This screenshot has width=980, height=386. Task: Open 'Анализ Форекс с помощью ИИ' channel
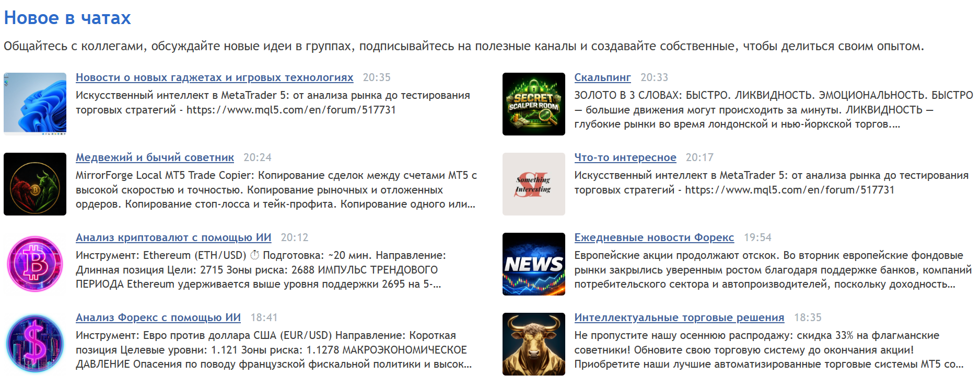pyautogui.click(x=158, y=317)
